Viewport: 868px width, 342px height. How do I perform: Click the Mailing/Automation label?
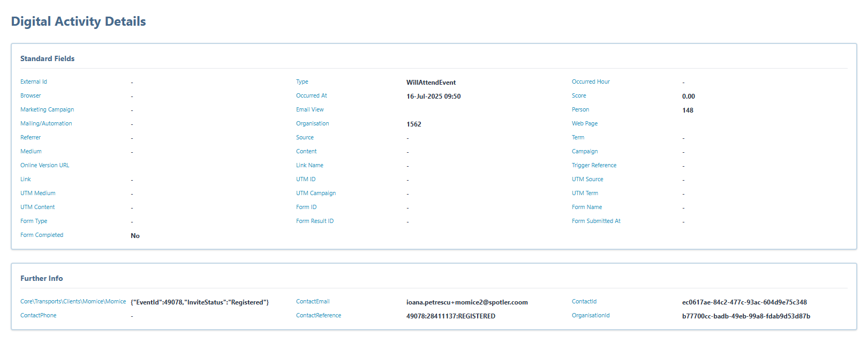(46, 123)
